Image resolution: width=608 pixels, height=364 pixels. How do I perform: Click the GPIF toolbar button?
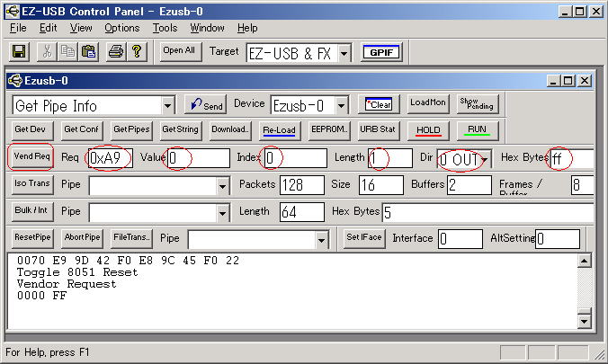click(x=381, y=52)
